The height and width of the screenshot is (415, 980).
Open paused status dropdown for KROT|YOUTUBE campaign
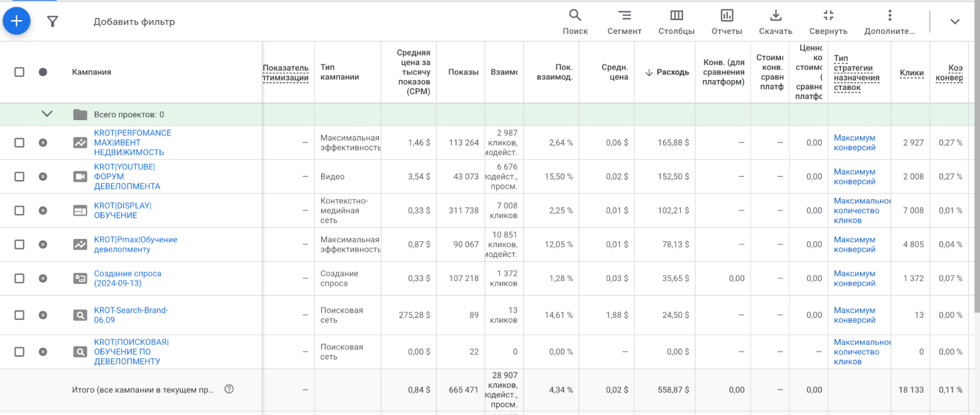pyautogui.click(x=43, y=177)
